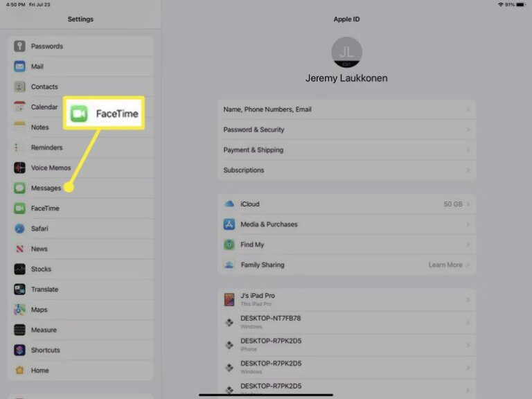Image resolution: width=532 pixels, height=399 pixels.
Task: Tap the Reminders icon in sidebar
Action: (19, 148)
